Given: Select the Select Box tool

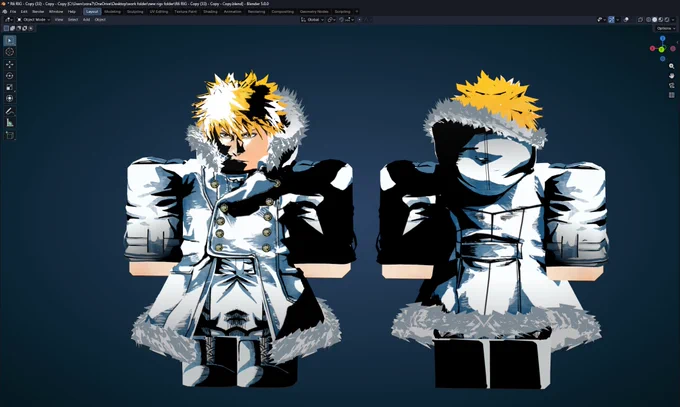Looking at the screenshot, I should [10, 40].
